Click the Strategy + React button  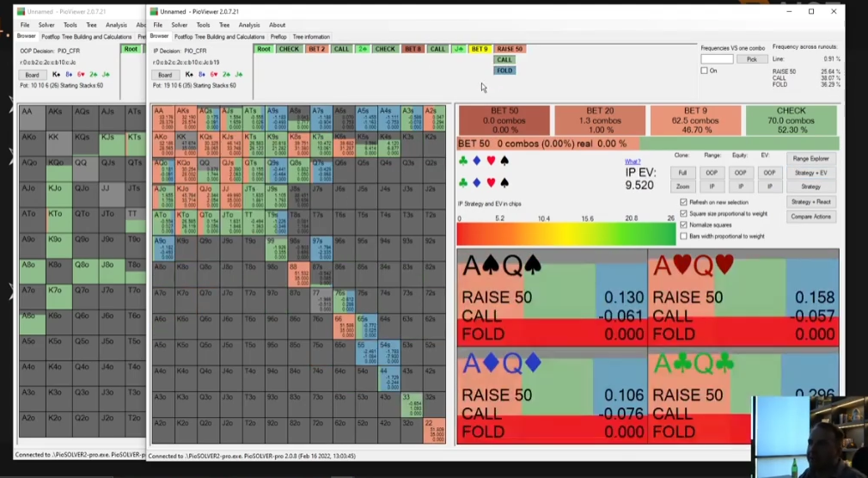coord(811,202)
